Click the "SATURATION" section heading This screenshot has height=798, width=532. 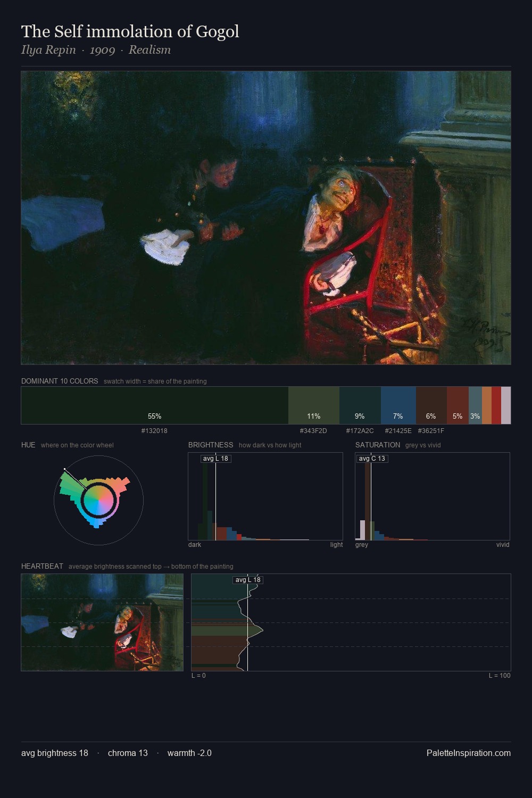point(378,445)
